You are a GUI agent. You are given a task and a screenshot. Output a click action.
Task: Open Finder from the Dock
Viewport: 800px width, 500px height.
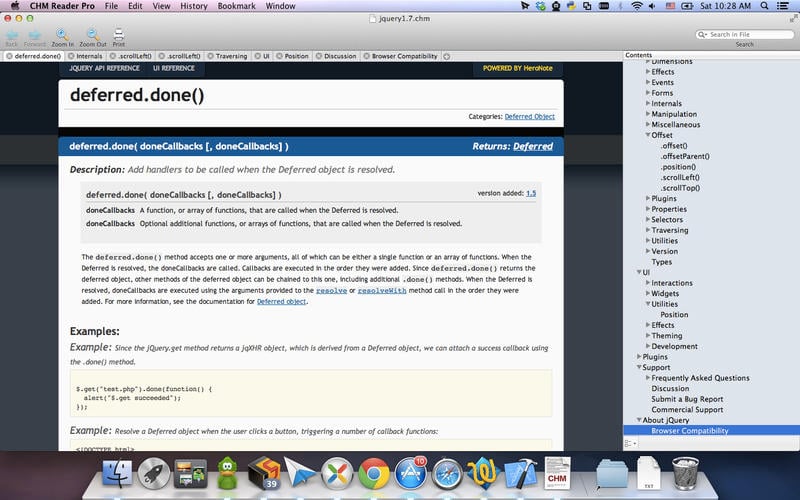pos(117,473)
